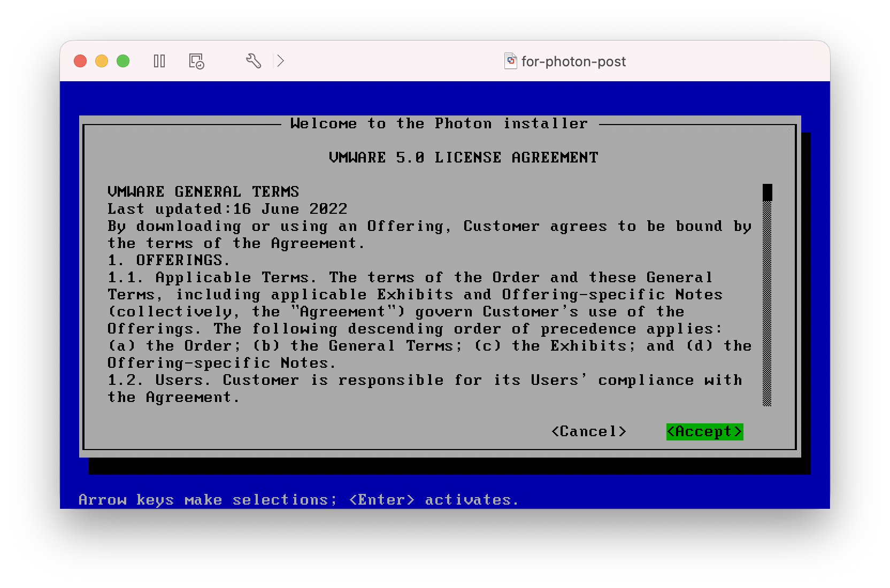Minimize the window with yellow button
Screen dimensions: 890x588
tap(102, 61)
